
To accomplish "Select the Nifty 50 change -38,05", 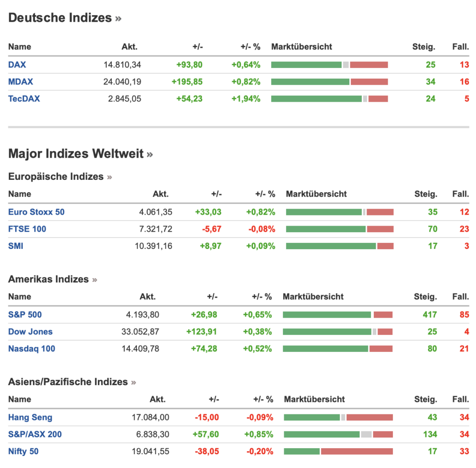I will (207, 451).
